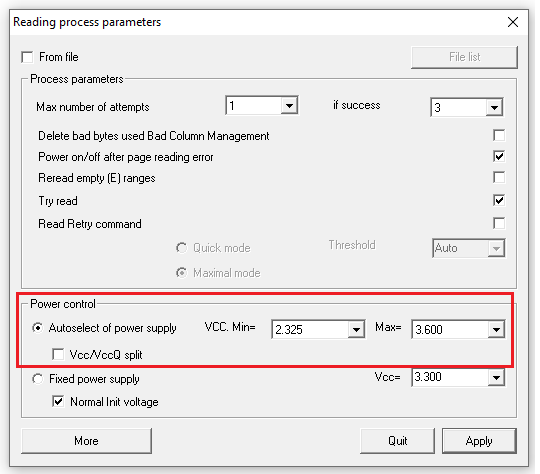Select Autoselect of power supply radio button

pos(38,328)
